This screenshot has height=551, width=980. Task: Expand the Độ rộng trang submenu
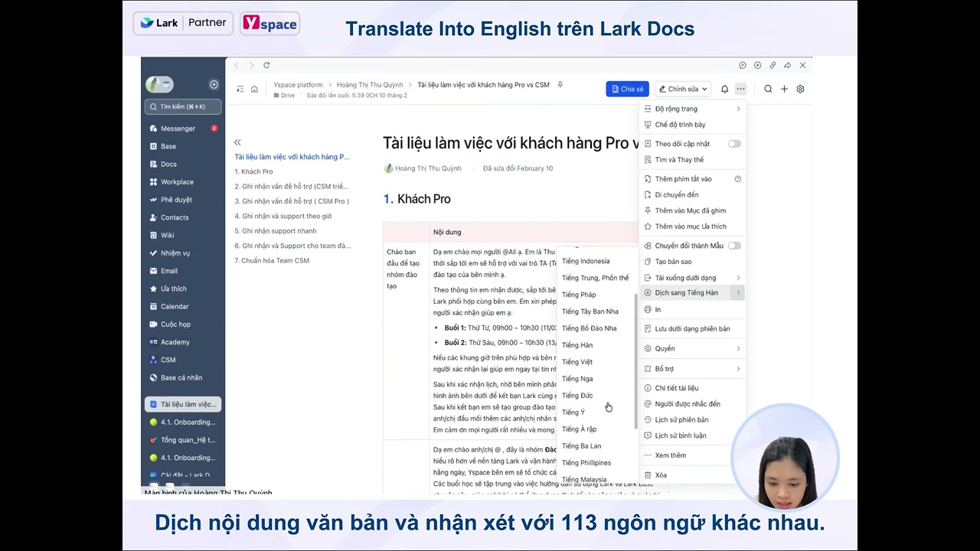pyautogui.click(x=692, y=109)
